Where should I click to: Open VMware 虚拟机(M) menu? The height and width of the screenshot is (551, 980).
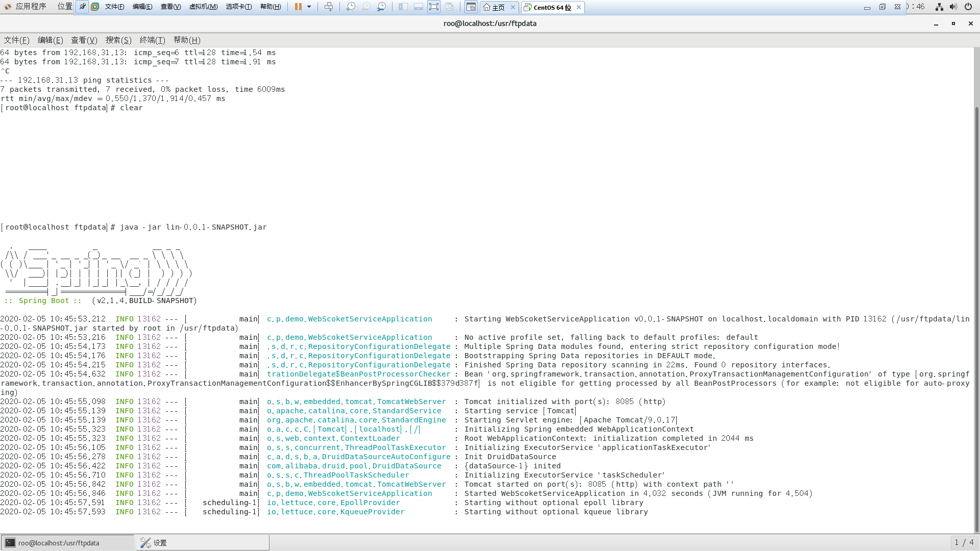point(203,7)
